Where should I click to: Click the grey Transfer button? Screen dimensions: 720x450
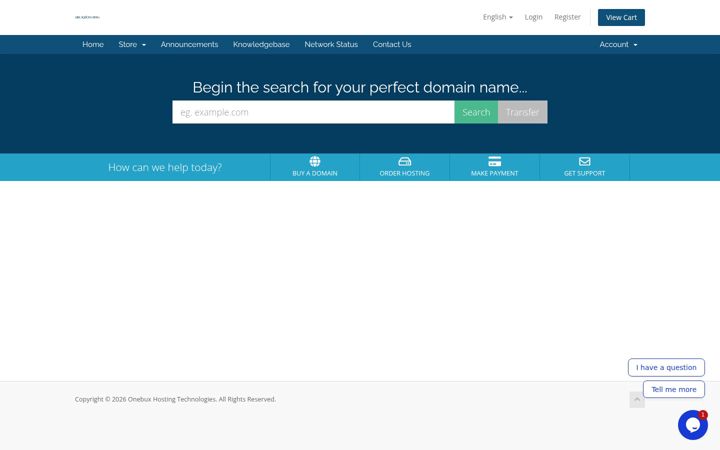(523, 112)
